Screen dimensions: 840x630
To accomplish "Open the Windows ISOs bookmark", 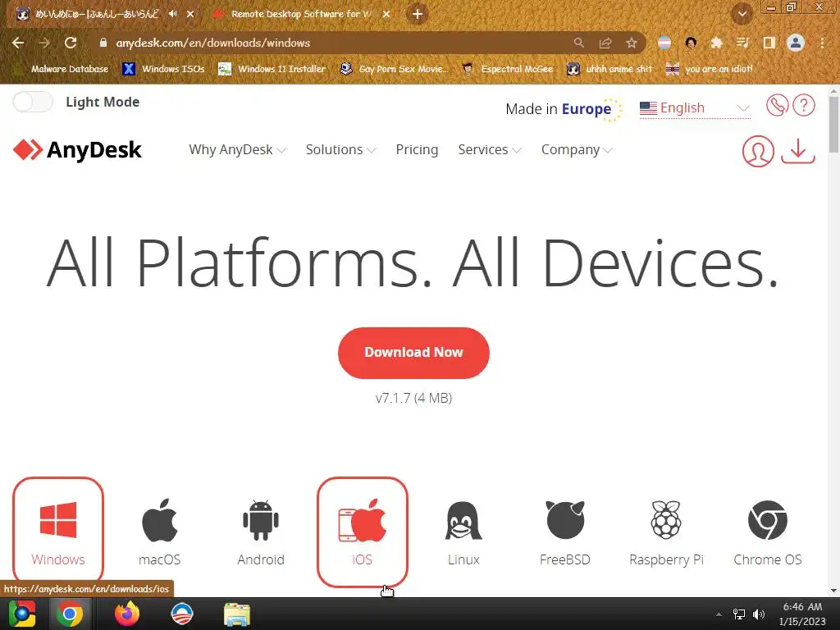I will point(164,69).
